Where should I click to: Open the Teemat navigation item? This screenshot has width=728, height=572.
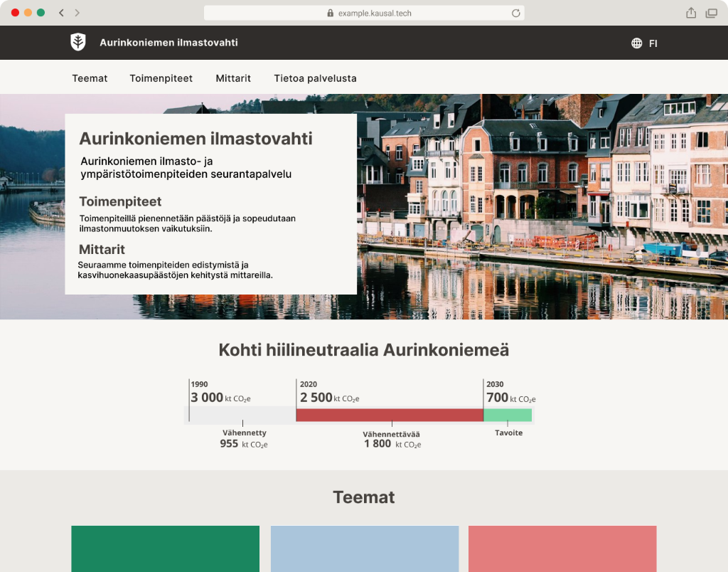tap(90, 78)
